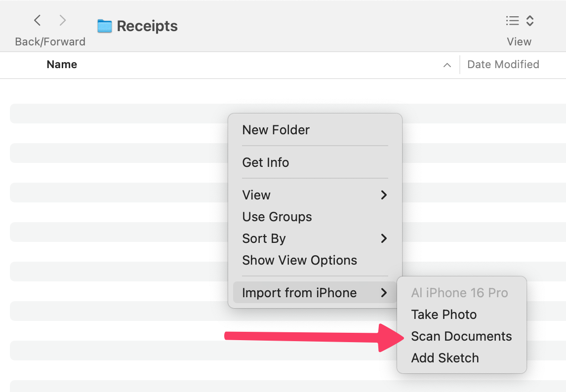
Task: Open the view switcher up-down arrows
Action: [529, 21]
